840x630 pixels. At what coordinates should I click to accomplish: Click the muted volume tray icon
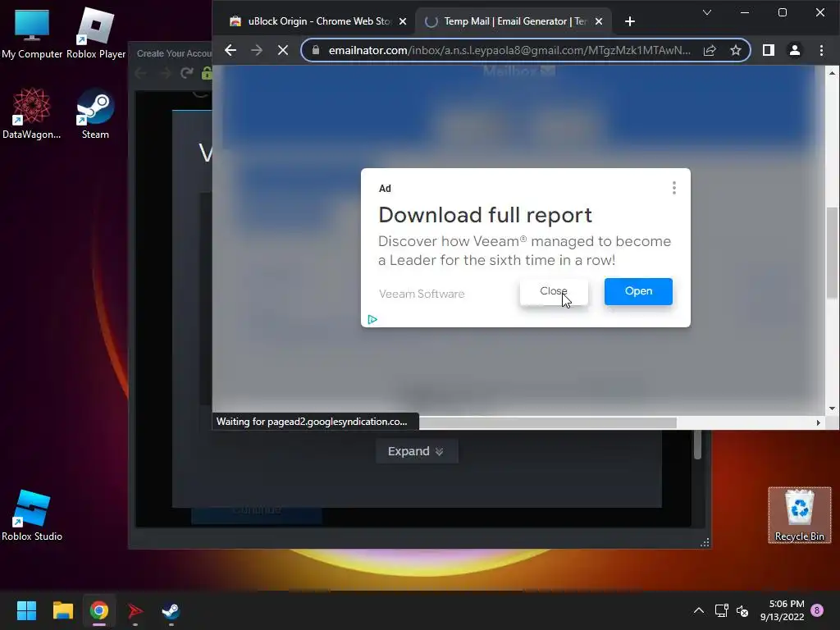tap(742, 610)
